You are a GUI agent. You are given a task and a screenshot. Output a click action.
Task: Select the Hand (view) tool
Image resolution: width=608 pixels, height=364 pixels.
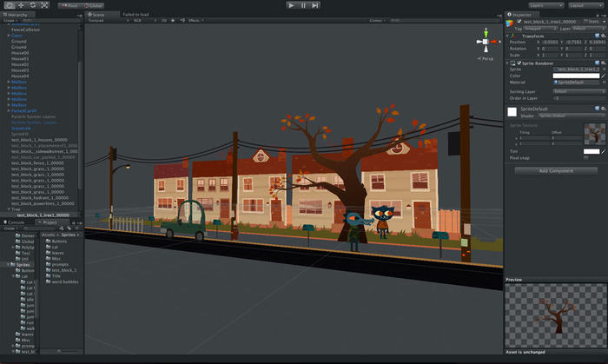pos(10,5)
